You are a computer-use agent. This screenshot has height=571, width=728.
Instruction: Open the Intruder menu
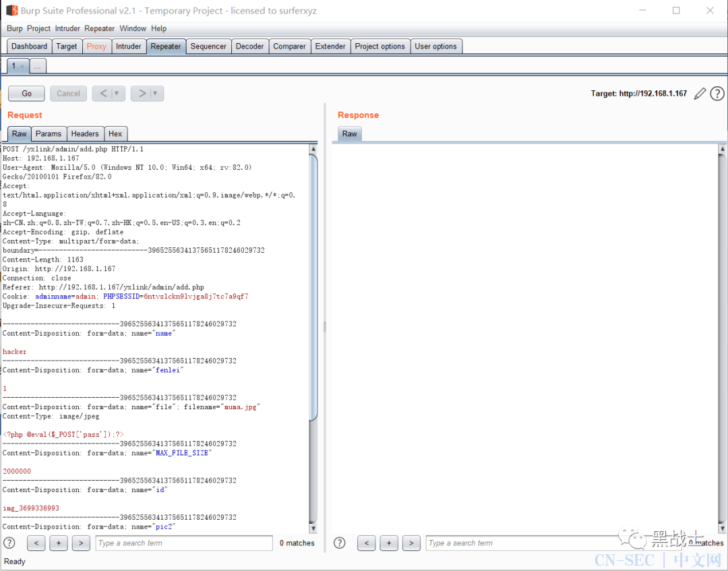[x=67, y=28]
